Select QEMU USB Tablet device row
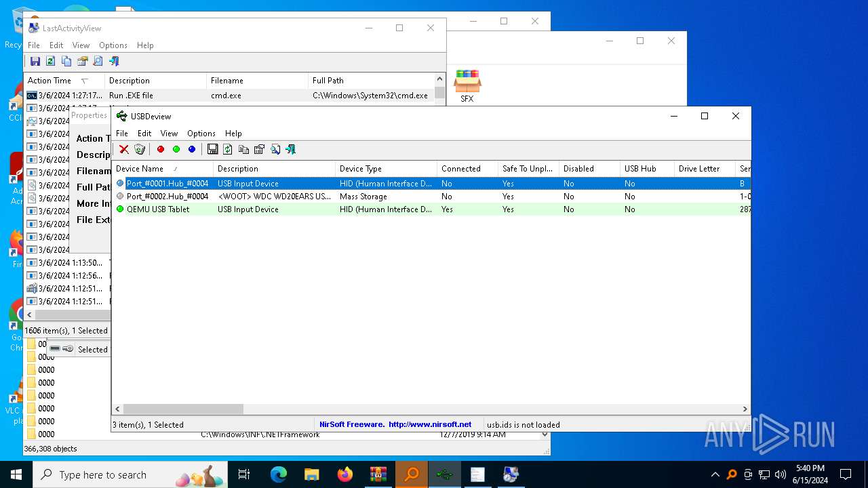Screen dimensions: 868x488 click(431, 209)
